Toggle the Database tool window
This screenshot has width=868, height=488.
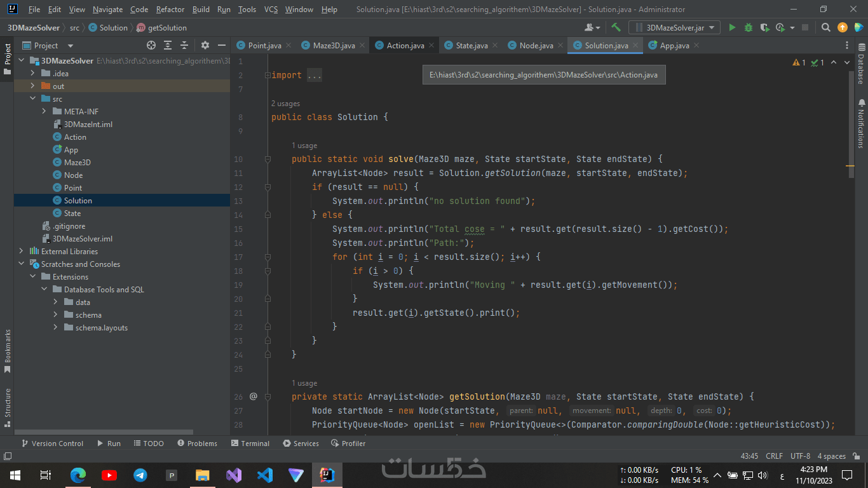click(861, 64)
